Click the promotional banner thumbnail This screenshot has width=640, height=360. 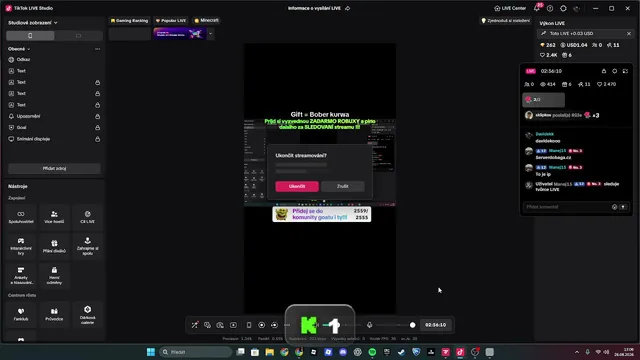[x=180, y=34]
